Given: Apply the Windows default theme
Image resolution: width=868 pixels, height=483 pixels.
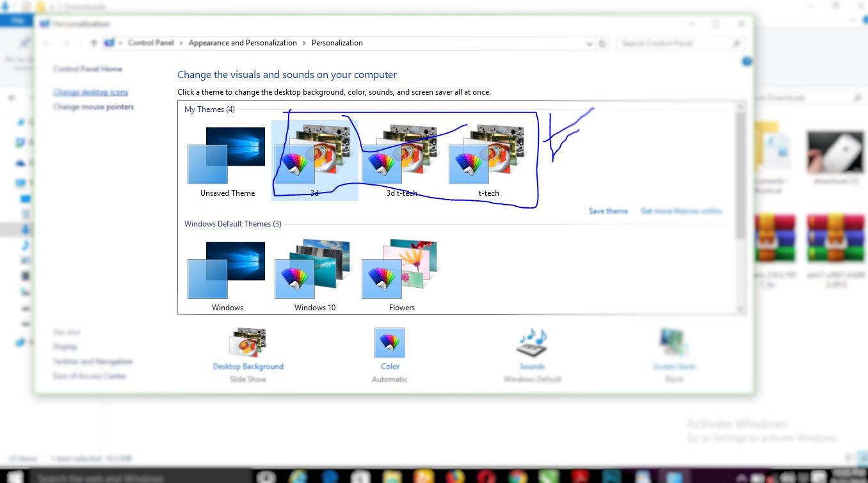Looking at the screenshot, I should tap(227, 276).
